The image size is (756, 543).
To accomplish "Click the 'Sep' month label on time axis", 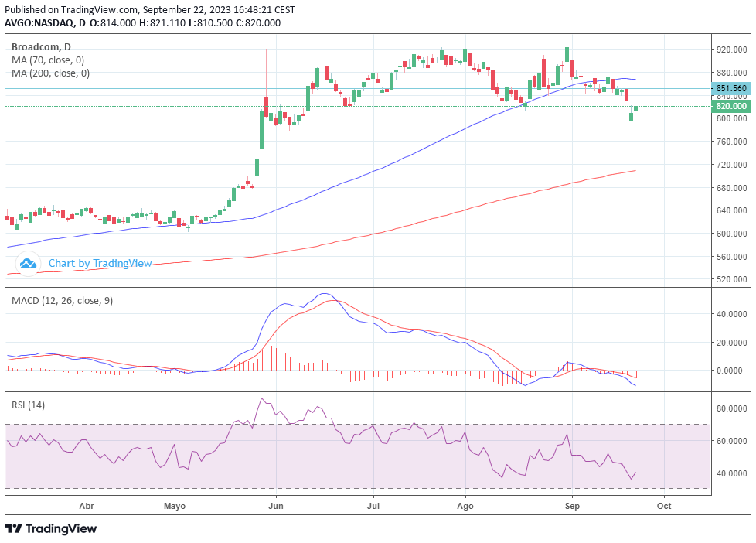I will pos(572,506).
